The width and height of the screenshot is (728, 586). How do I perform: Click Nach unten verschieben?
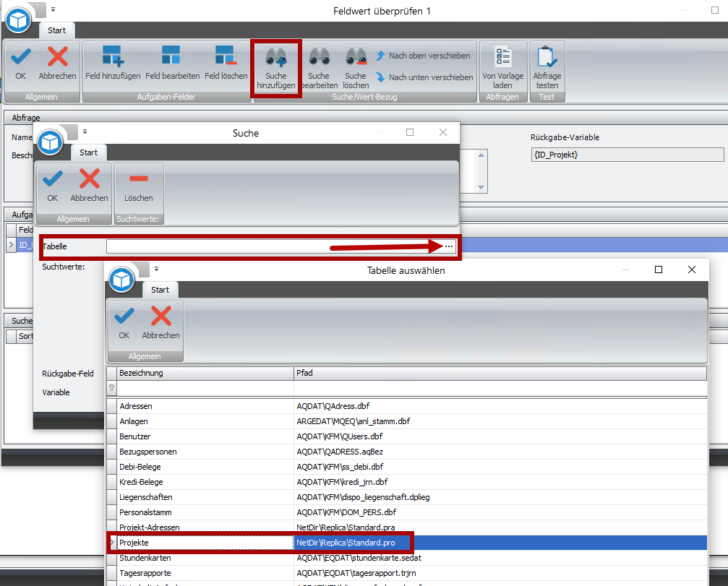point(424,77)
